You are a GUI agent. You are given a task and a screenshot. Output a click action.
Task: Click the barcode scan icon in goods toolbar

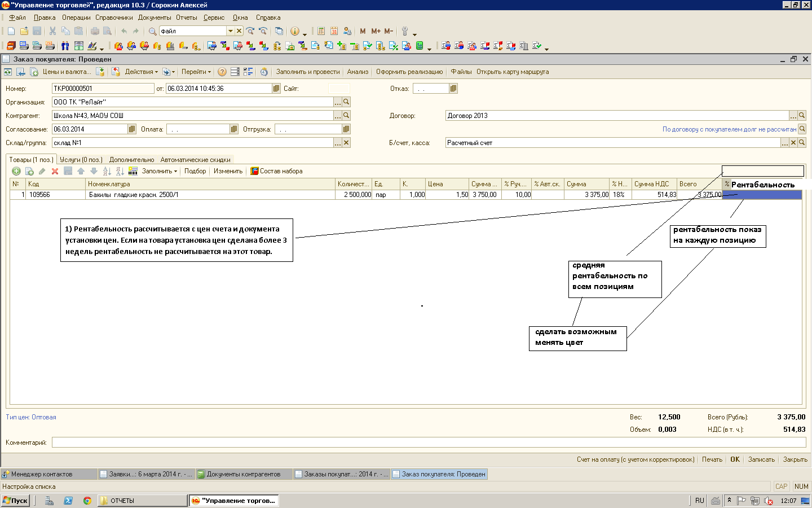click(133, 171)
